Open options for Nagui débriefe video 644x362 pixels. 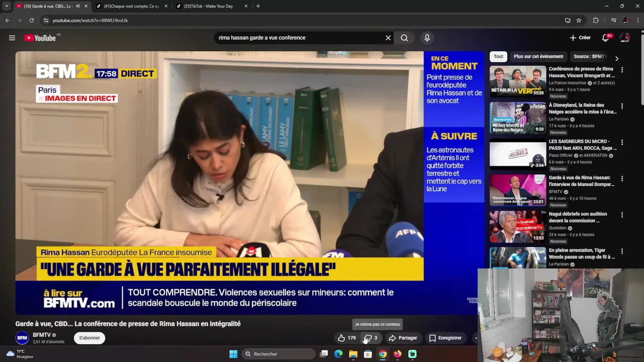(622, 215)
